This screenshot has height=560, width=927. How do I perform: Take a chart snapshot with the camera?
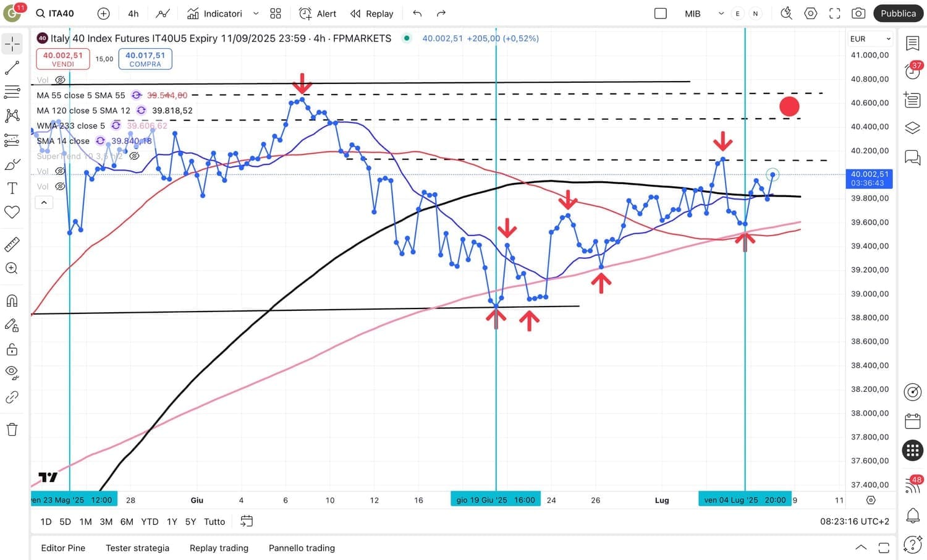[x=858, y=14]
